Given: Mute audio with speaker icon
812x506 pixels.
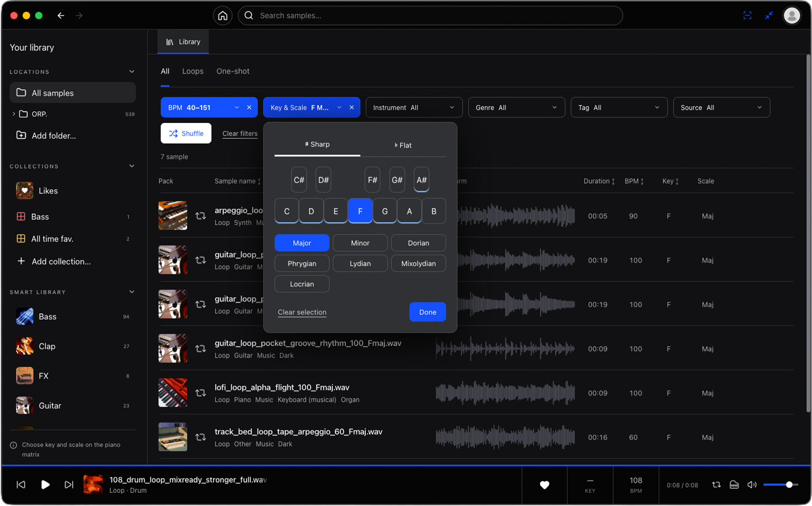Looking at the screenshot, I should (752, 485).
